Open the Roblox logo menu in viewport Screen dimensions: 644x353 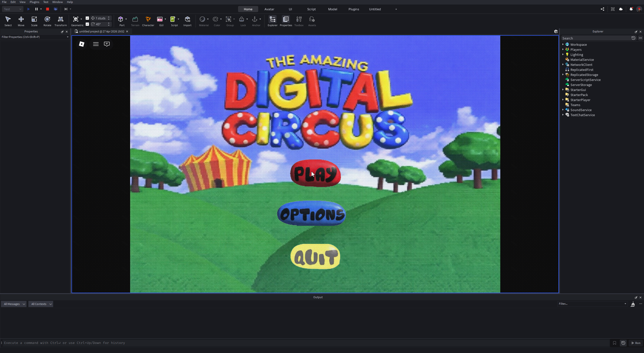coord(82,44)
